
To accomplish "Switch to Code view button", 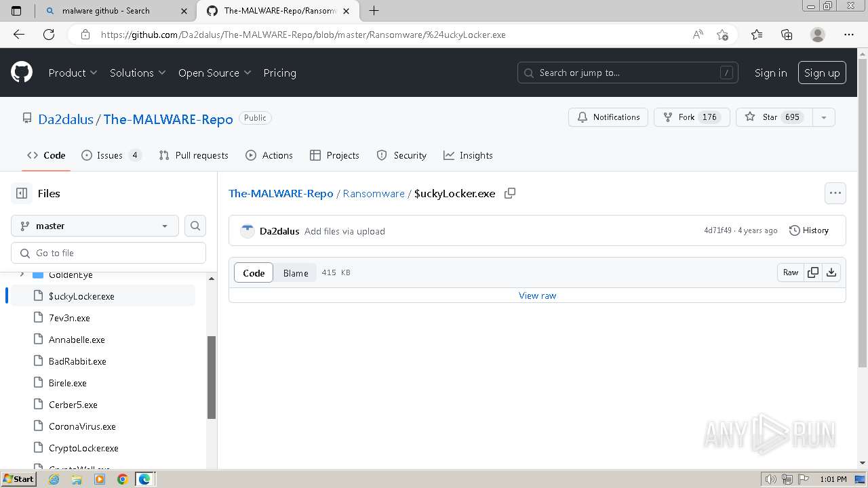I will point(254,272).
